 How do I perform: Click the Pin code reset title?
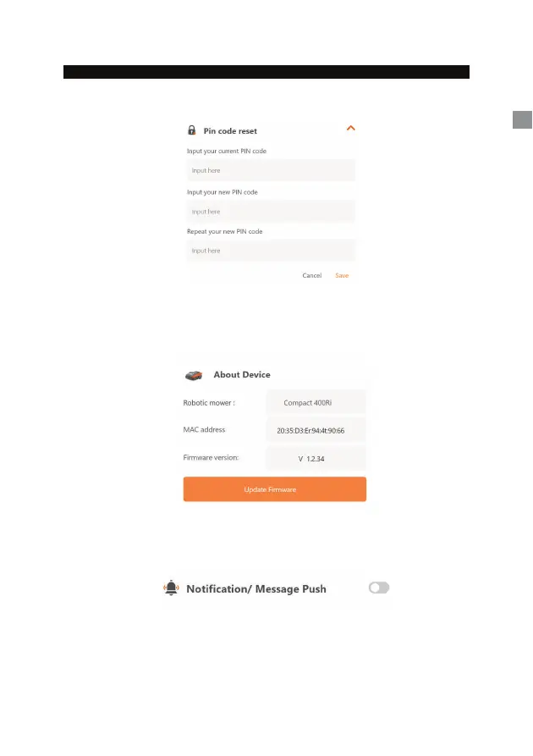pyautogui.click(x=230, y=131)
